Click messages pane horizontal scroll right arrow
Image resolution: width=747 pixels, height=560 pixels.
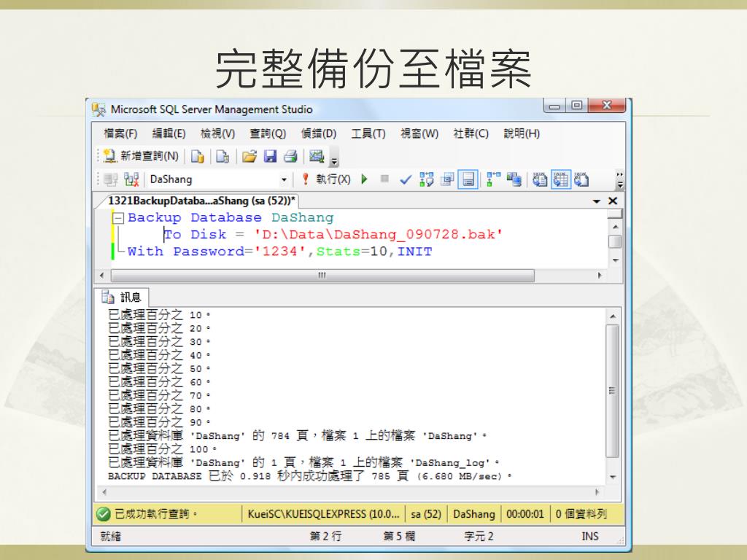tap(597, 492)
